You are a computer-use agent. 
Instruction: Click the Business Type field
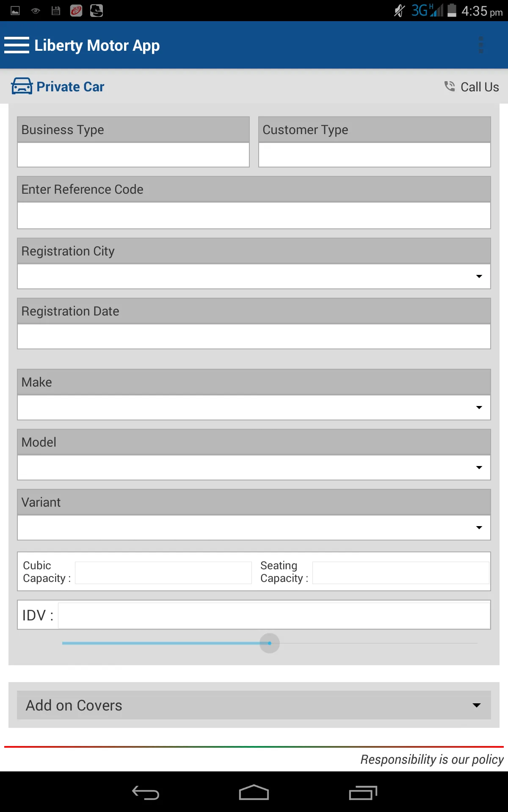point(133,155)
